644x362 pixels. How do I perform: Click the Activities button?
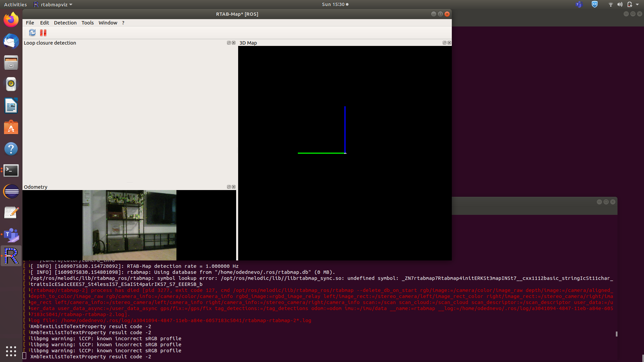(15, 5)
